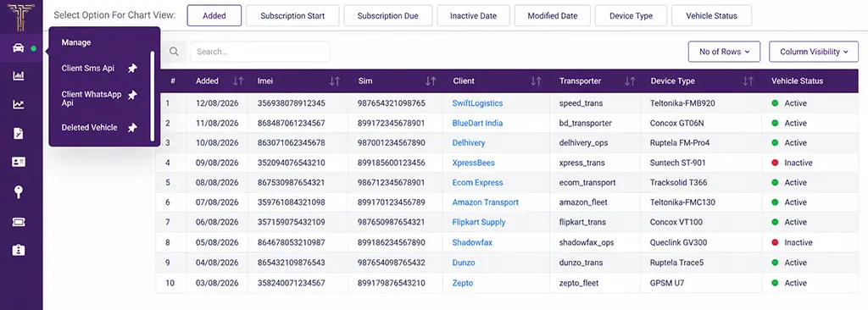Open the Amazon Transport client link

tap(486, 202)
